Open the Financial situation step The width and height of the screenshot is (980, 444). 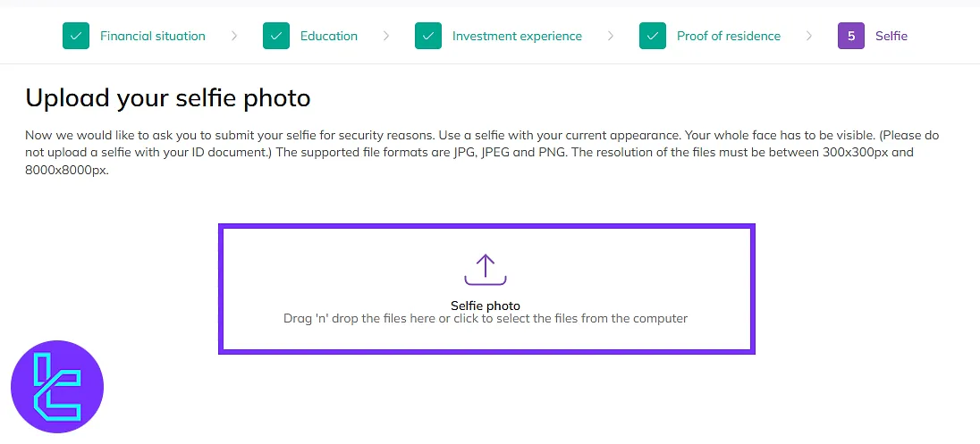153,37
